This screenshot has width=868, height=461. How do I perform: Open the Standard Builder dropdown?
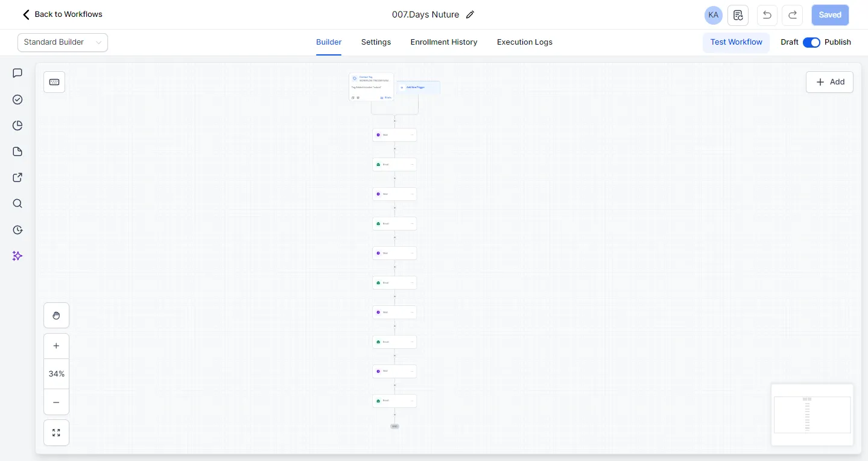coord(62,42)
